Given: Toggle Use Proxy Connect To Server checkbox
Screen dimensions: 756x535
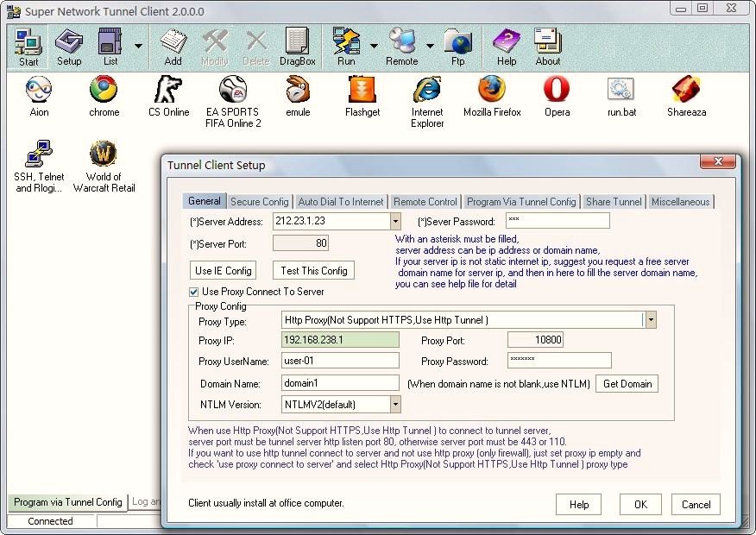Looking at the screenshot, I should click(194, 292).
